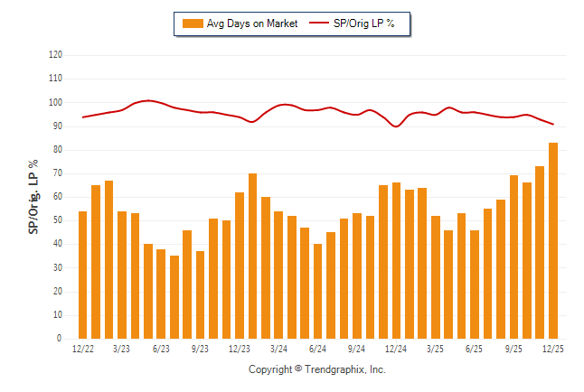Click the Copyright Trendgraphix, Inc. text
Image resolution: width=584 pixels, height=392 pixels.
click(x=316, y=369)
